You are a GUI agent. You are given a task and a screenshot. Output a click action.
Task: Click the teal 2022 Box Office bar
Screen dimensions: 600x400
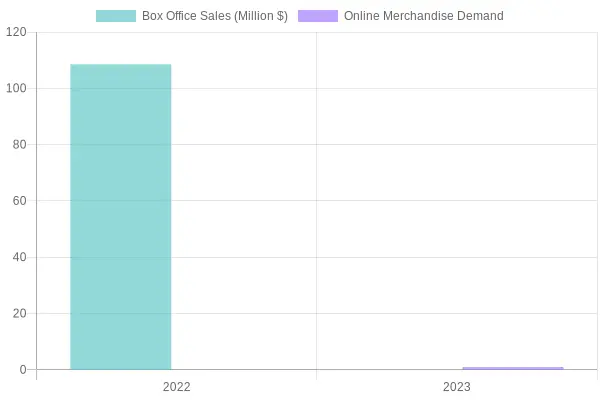pyautogui.click(x=121, y=217)
